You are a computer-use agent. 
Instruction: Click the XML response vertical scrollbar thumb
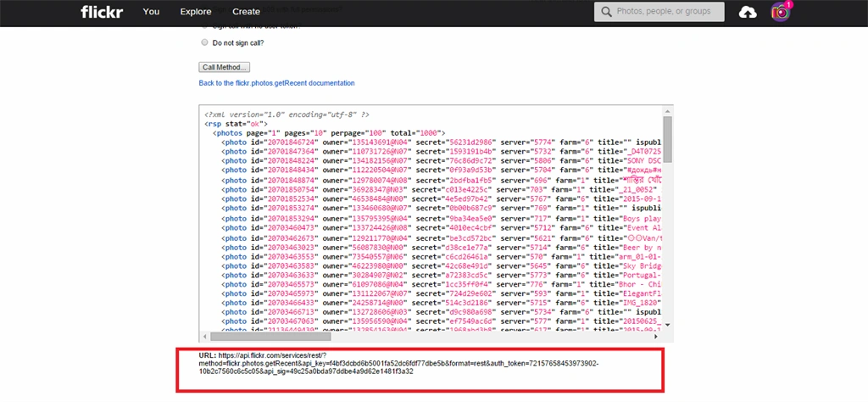(x=667, y=138)
